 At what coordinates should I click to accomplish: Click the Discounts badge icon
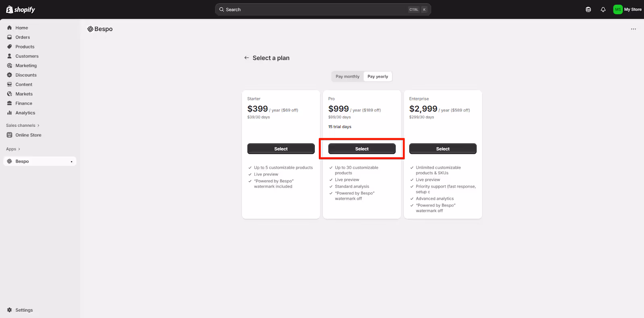click(10, 75)
